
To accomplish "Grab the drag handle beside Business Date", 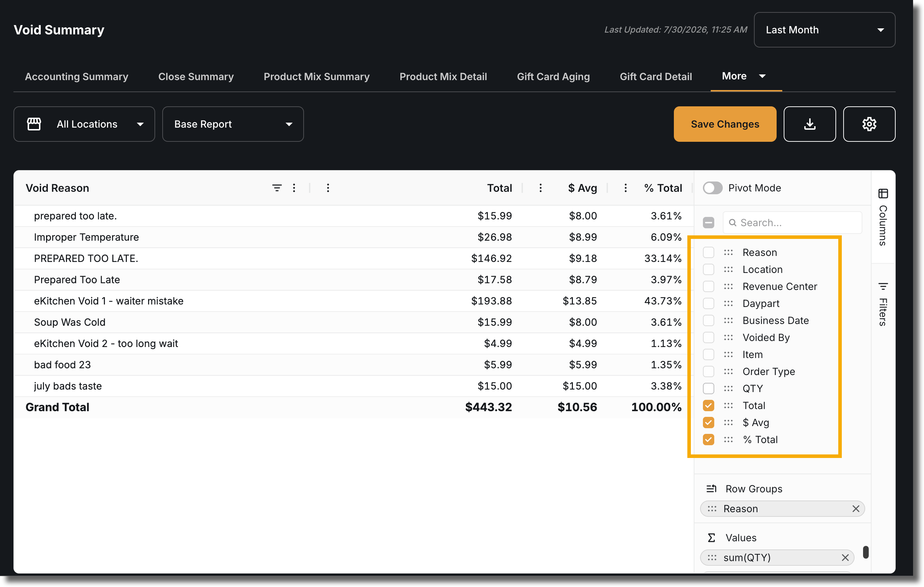I will tap(728, 320).
